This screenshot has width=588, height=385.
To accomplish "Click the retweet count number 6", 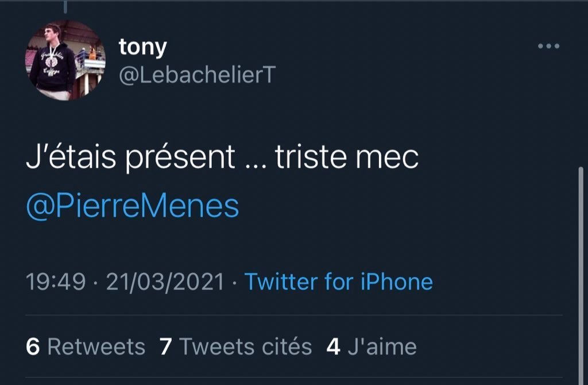I will pos(33,347).
